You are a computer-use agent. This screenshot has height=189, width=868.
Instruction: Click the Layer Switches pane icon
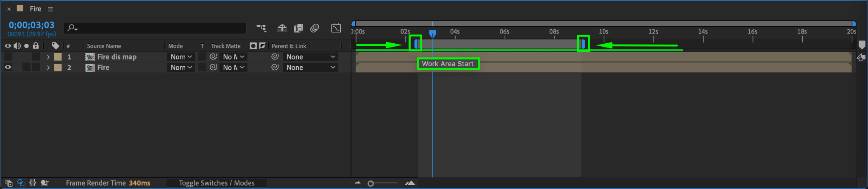pyautogui.click(x=9, y=183)
